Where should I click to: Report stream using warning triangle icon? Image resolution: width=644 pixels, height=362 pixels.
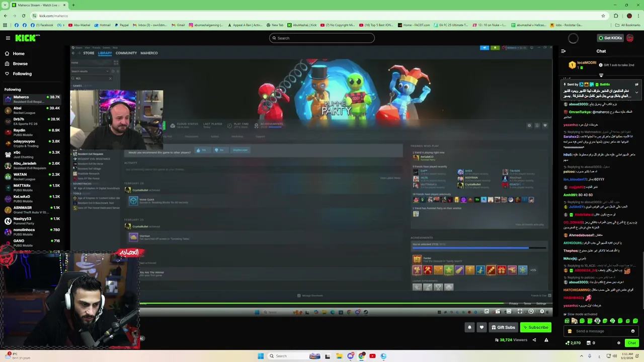tap(546, 340)
